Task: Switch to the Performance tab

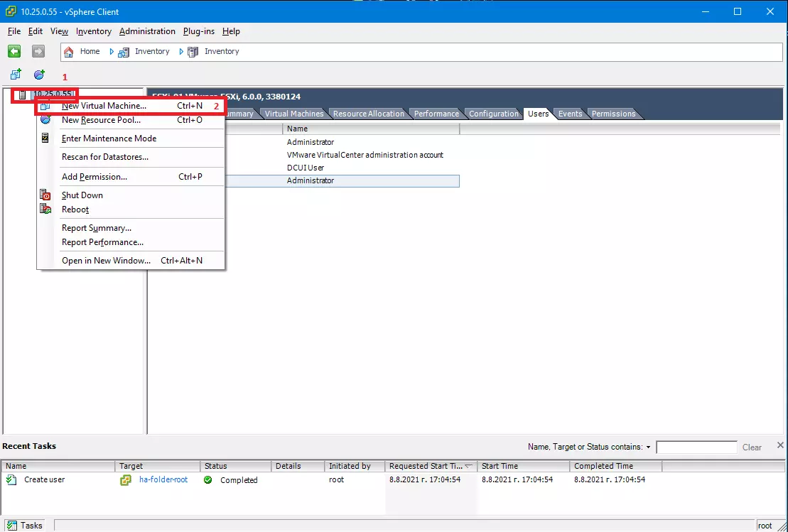Action: click(x=436, y=114)
